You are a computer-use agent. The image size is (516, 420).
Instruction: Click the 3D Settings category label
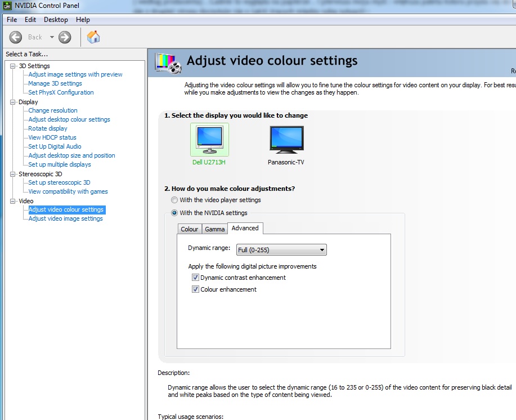[x=34, y=66]
